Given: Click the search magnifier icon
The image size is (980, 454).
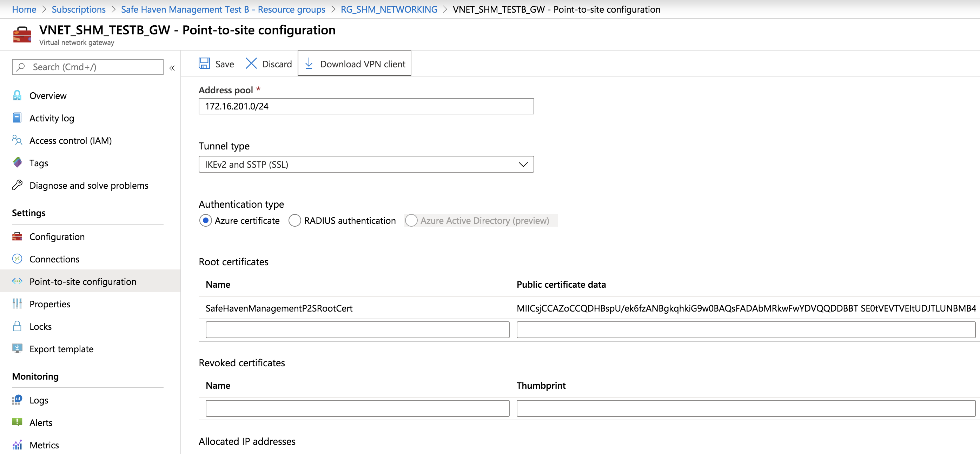Looking at the screenshot, I should click(x=21, y=67).
